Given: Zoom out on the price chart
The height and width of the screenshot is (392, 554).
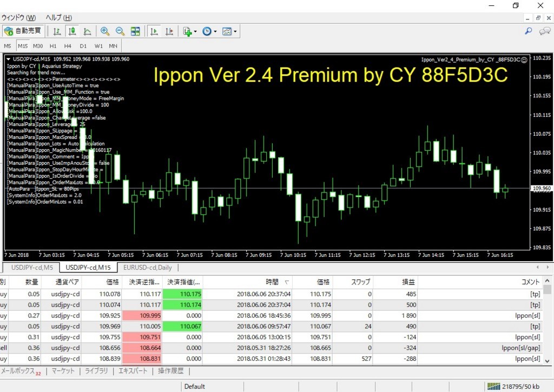Looking at the screenshot, I should tap(120, 31).
